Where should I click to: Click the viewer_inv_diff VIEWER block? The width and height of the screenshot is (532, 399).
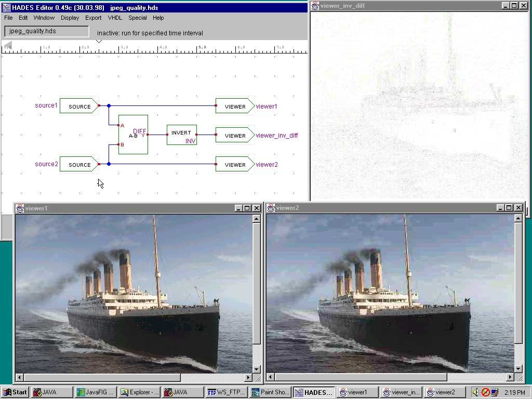tap(234, 135)
